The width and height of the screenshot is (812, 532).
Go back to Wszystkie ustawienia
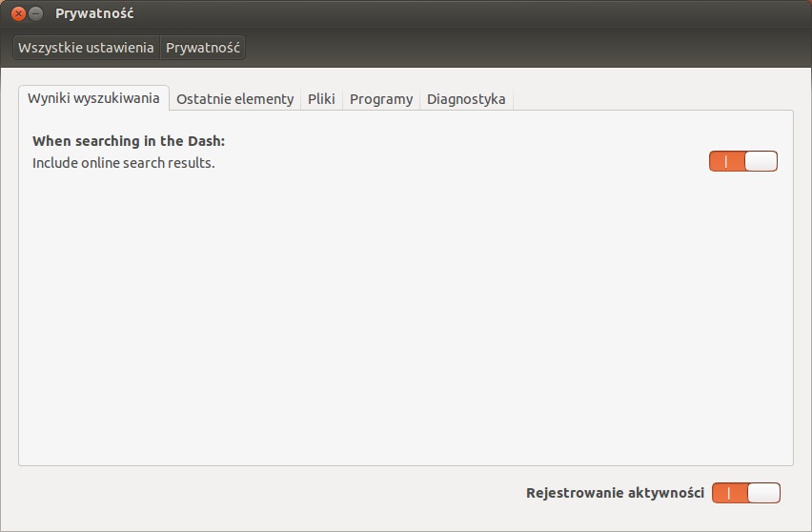[86, 48]
